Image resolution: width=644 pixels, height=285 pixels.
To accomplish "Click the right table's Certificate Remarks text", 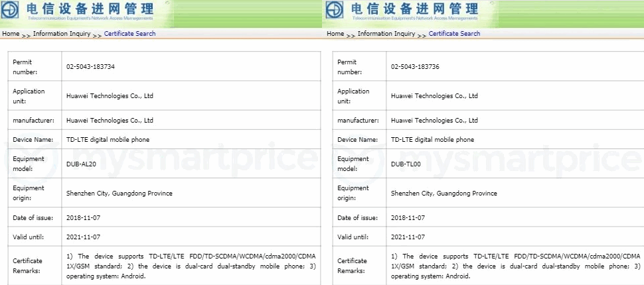I will point(515,266).
